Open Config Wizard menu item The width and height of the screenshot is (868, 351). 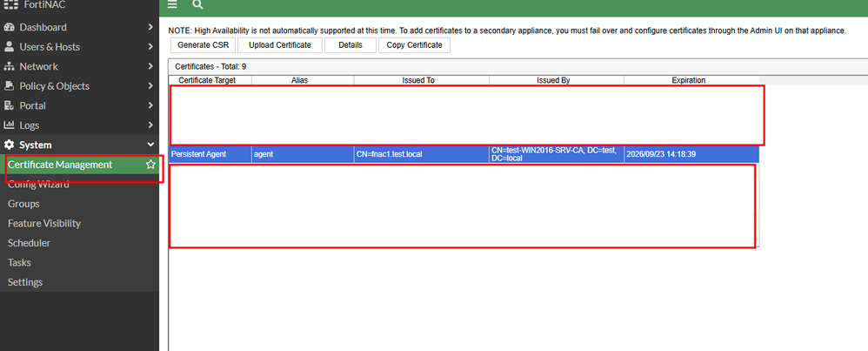(38, 184)
